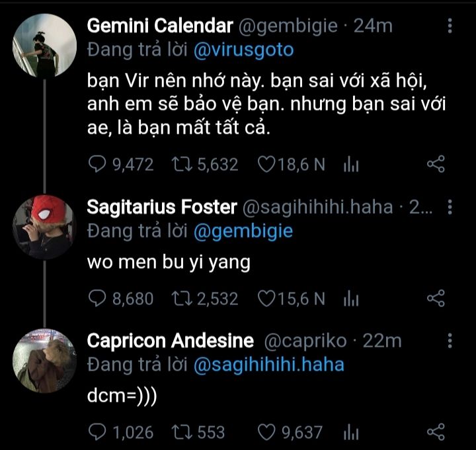
Task: Share Gemini Calendar's tweet
Action: (436, 165)
